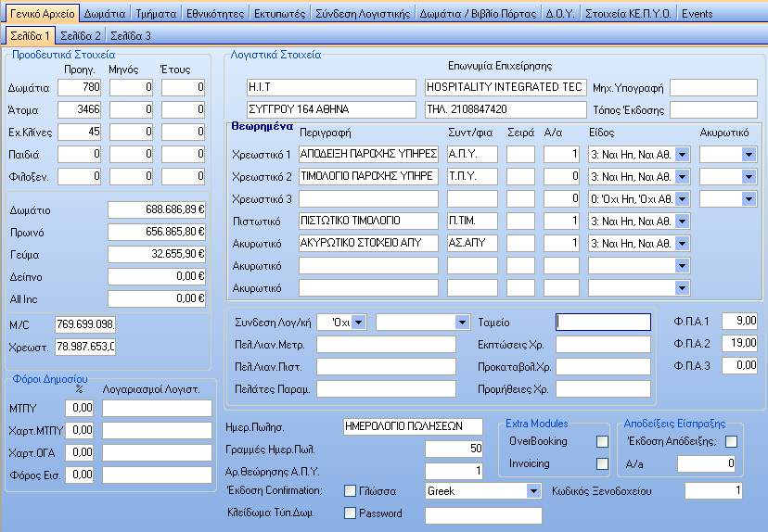
Task: Open the Είδος dropdown for Χρεωστικό 2
Action: 682,177
